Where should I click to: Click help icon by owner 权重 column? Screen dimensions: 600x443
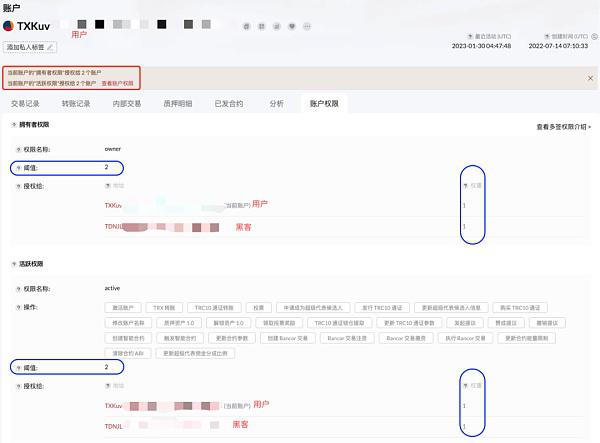point(463,186)
